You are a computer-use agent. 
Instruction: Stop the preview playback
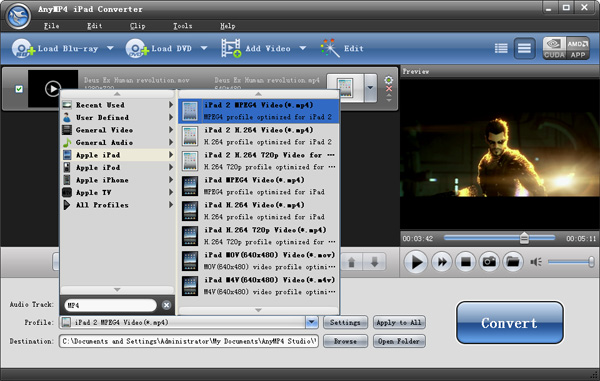465,262
